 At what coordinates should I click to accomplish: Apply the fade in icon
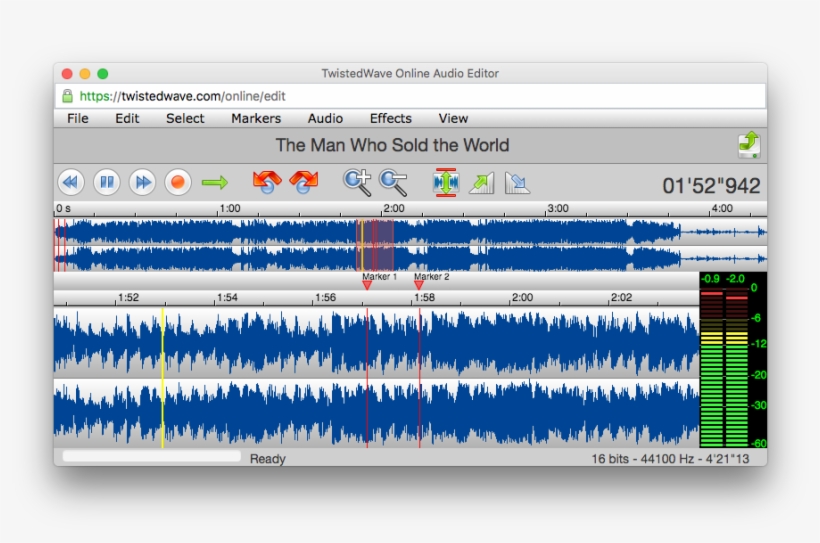(482, 183)
